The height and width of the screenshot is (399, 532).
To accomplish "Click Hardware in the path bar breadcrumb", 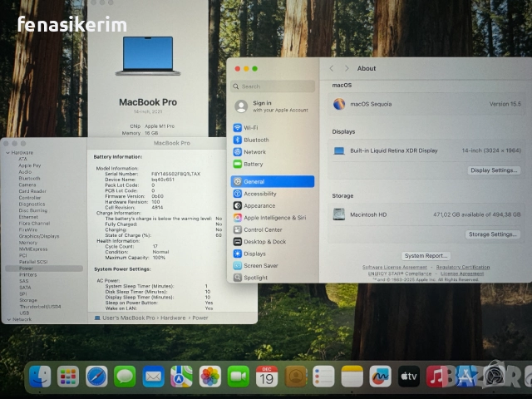I will (x=173, y=318).
